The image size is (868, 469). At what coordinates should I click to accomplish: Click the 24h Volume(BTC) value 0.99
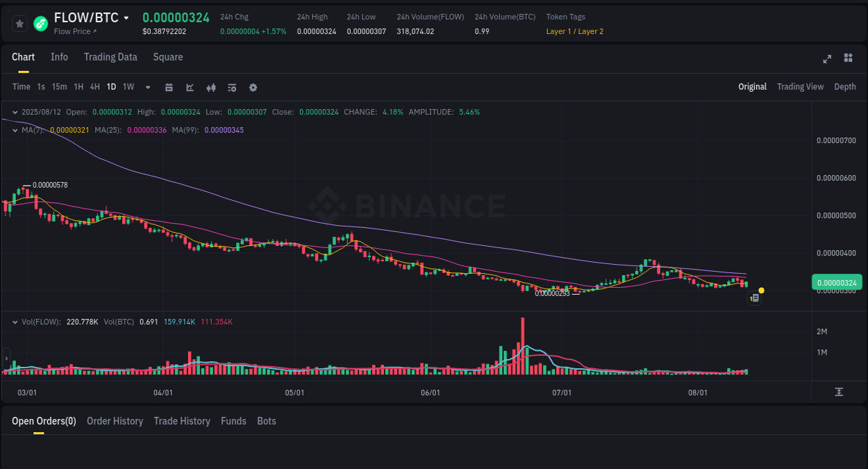pos(482,31)
